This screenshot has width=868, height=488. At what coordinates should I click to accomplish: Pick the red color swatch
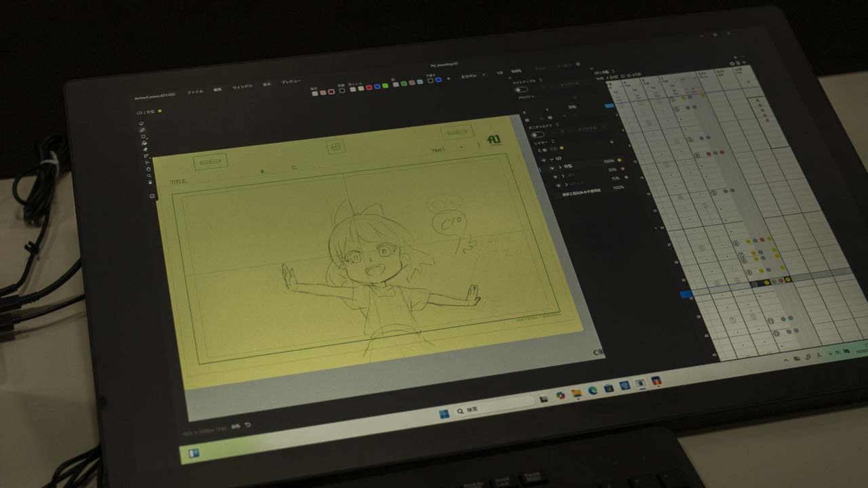pos(369,87)
